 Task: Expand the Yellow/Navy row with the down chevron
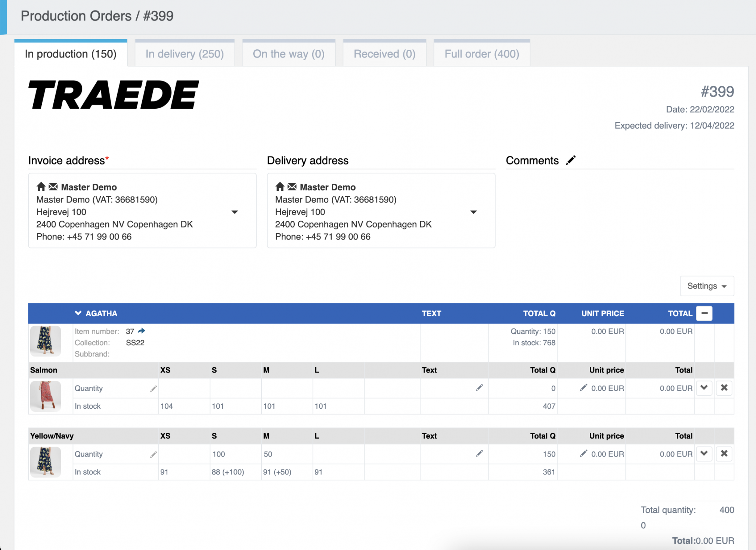pyautogui.click(x=704, y=454)
